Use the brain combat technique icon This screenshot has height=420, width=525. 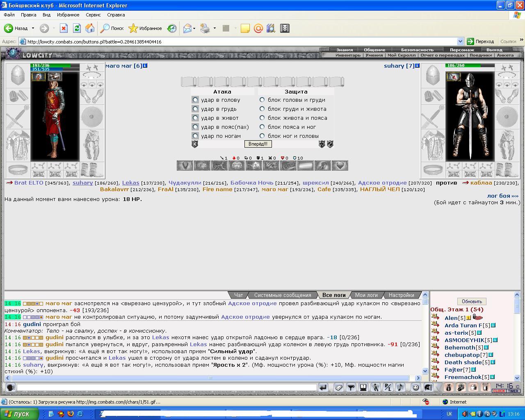[237, 166]
